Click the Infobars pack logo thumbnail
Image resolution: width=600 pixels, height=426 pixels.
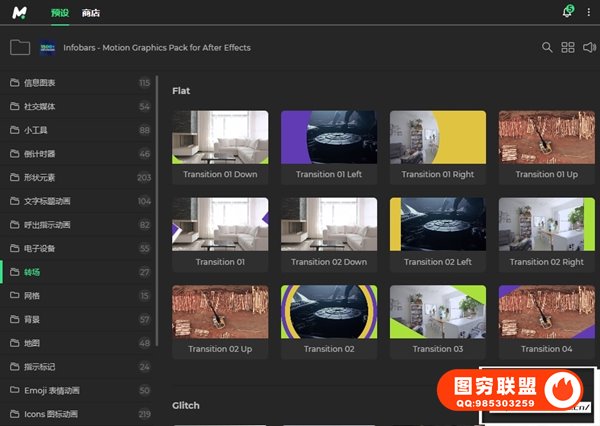[48, 47]
